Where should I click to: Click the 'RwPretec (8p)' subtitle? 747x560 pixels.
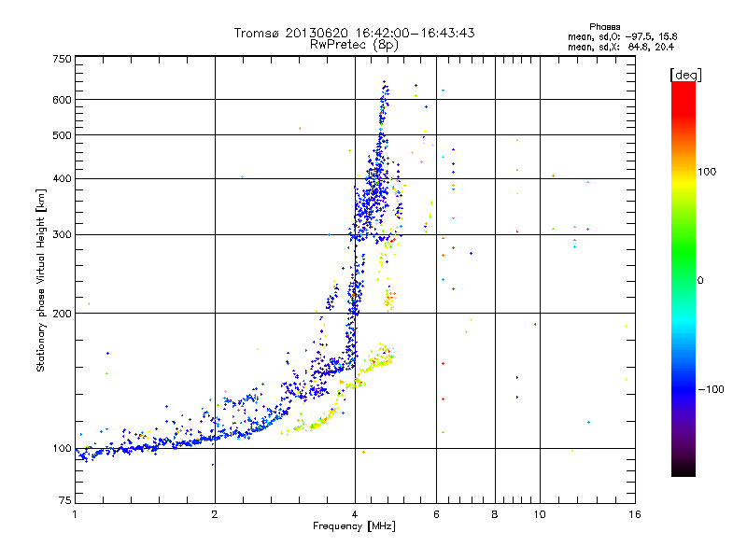(354, 45)
